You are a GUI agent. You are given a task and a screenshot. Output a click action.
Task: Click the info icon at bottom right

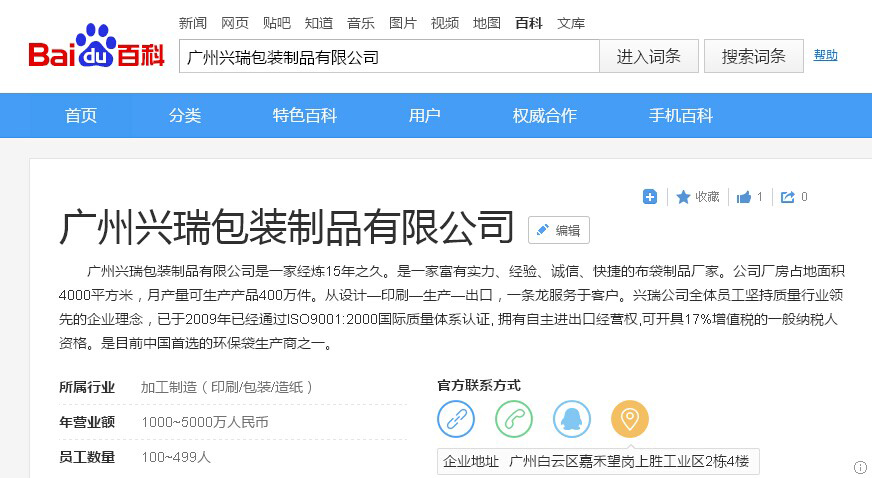[860, 467]
